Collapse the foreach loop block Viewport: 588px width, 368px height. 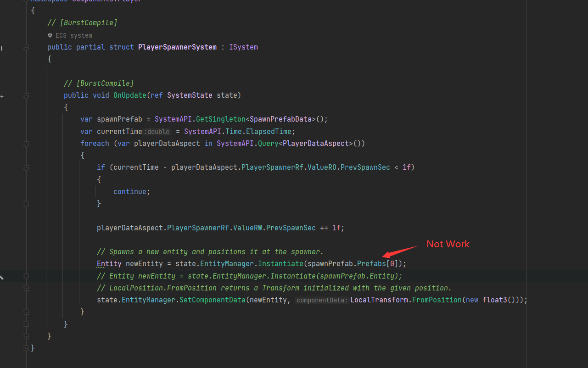pos(26,143)
